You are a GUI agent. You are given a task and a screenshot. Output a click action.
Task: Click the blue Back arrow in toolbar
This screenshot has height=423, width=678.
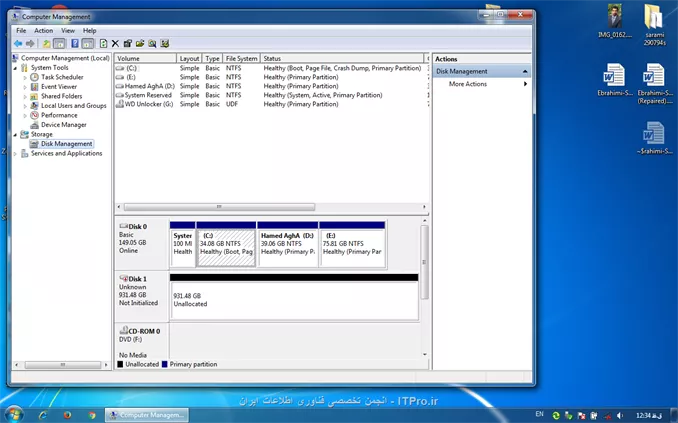coord(18,43)
